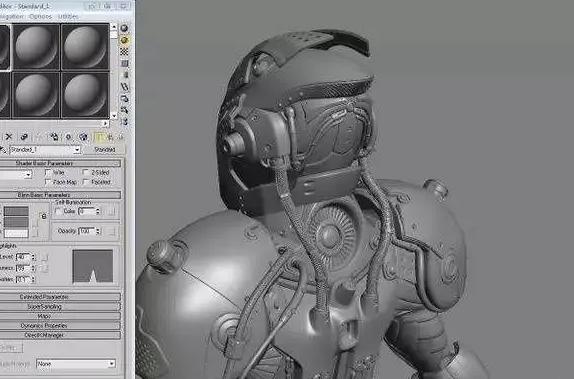Select the bottom-right material sample slot
This screenshot has height=379, width=574.
pyautogui.click(x=85, y=95)
